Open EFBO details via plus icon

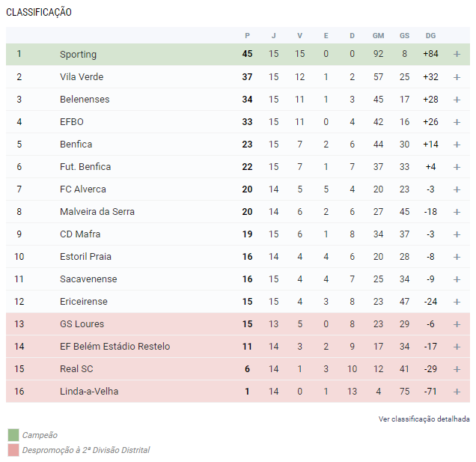click(457, 122)
